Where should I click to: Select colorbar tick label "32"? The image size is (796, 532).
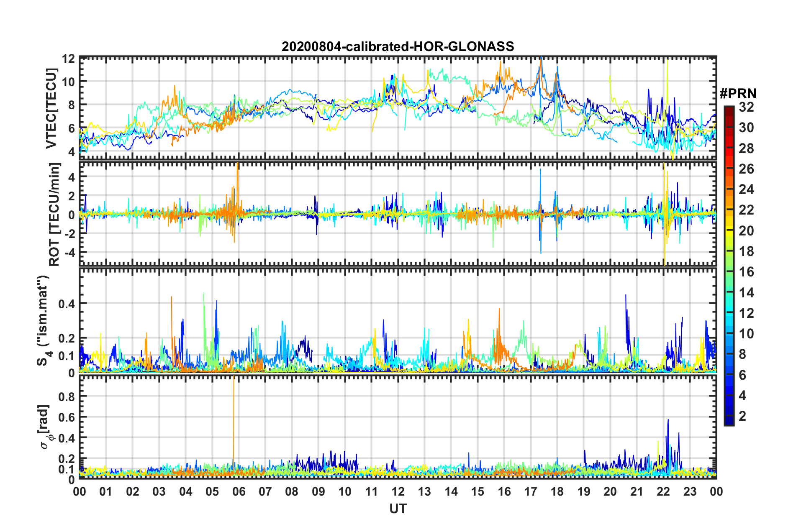(746, 107)
